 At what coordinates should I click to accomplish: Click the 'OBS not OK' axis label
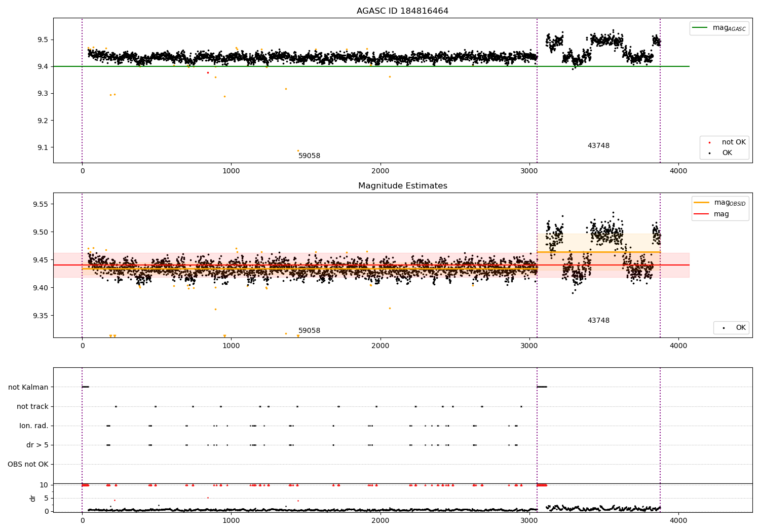(28, 464)
